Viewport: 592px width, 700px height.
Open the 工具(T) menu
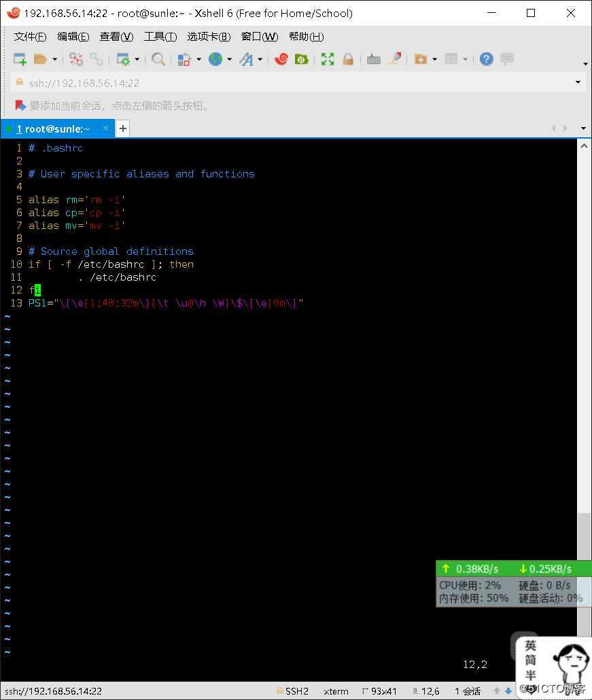click(x=160, y=37)
